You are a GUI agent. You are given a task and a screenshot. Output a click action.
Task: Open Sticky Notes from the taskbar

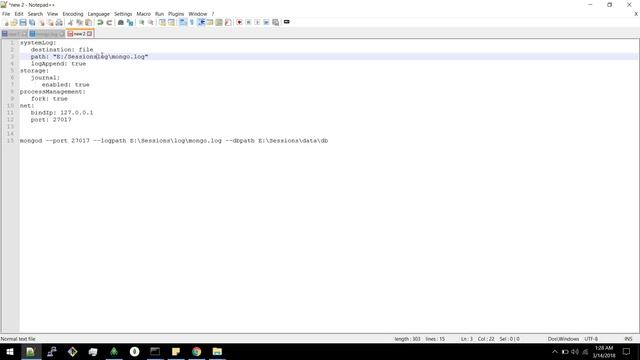click(x=176, y=351)
